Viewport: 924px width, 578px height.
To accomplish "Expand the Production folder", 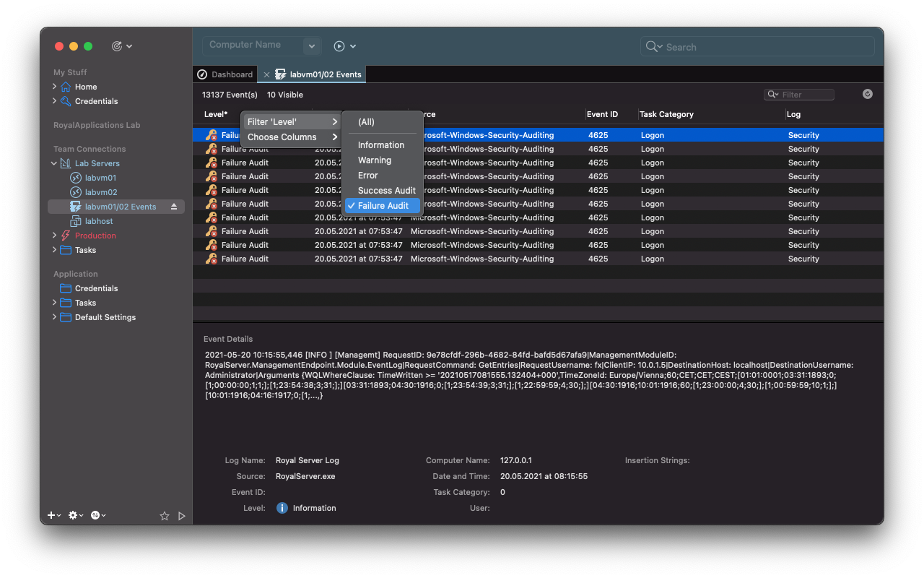I will pos(55,236).
